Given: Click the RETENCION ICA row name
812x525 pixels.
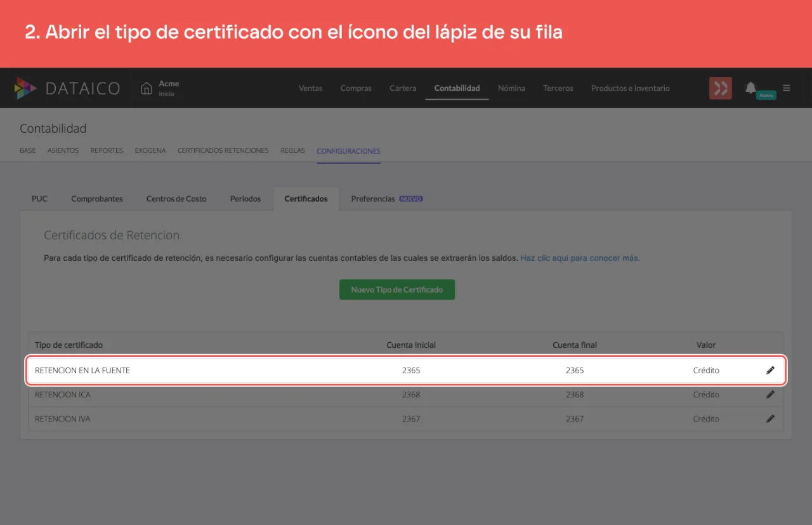Looking at the screenshot, I should tap(63, 394).
